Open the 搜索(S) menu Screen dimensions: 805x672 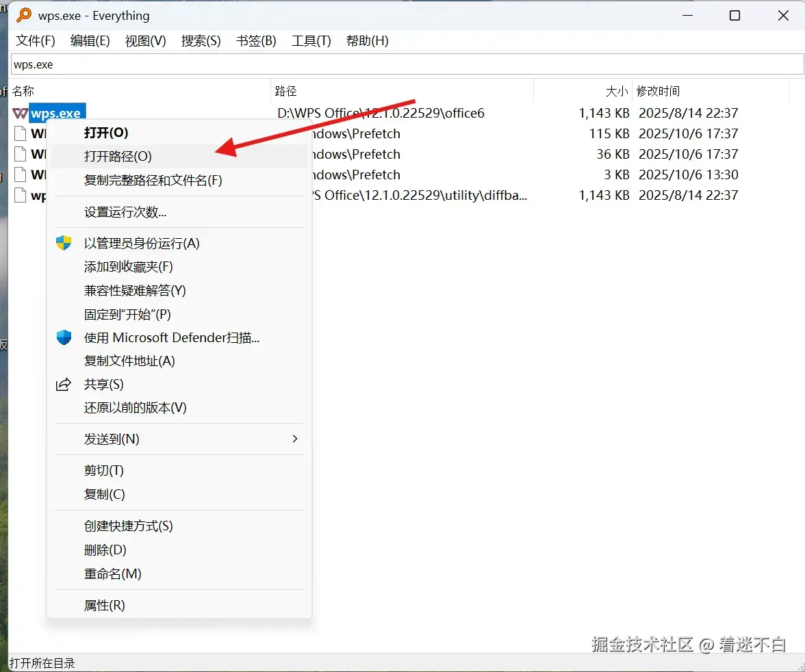(201, 40)
